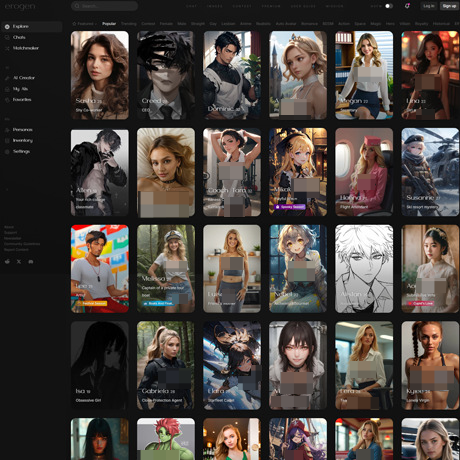
Task: Click the Log in button
Action: [429, 6]
